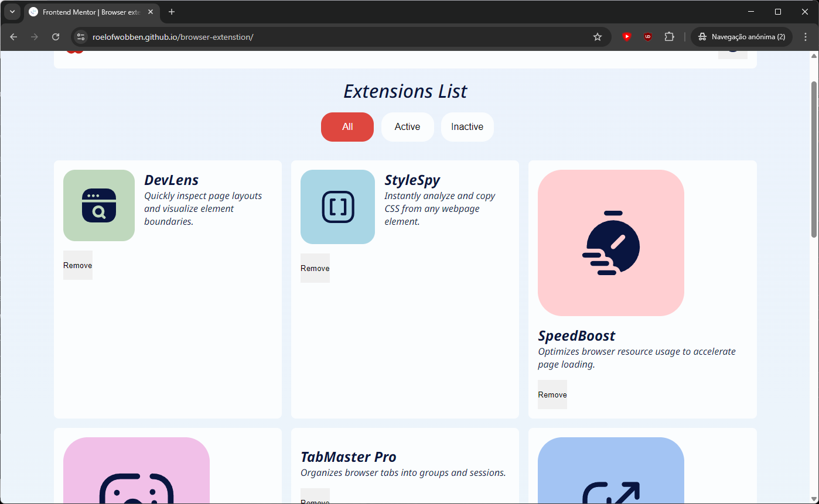This screenshot has width=819, height=504.
Task: Remove the SpeedBoost extension
Action: click(552, 395)
